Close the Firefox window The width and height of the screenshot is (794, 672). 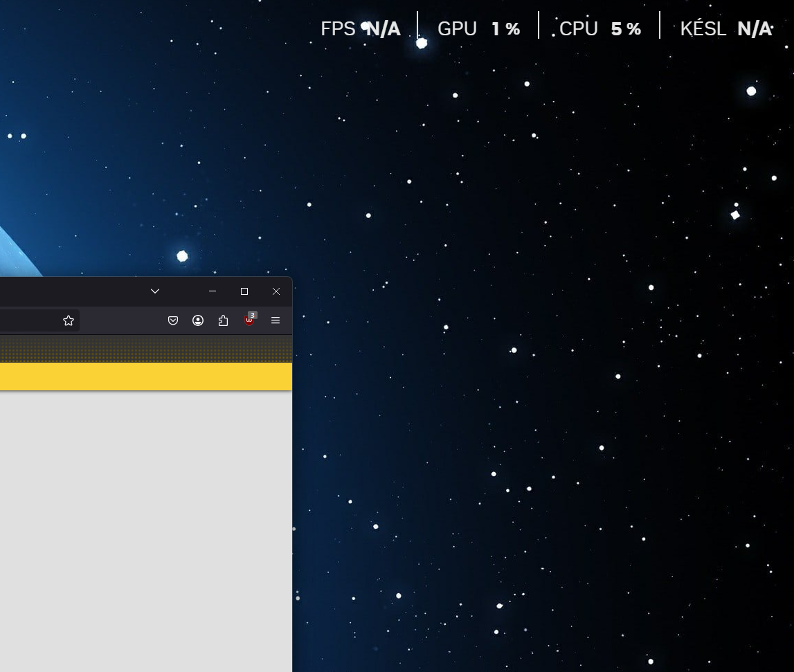click(x=276, y=291)
